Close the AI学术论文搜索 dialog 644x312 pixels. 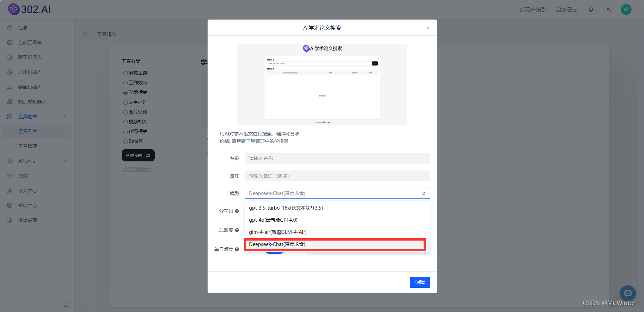point(428,28)
